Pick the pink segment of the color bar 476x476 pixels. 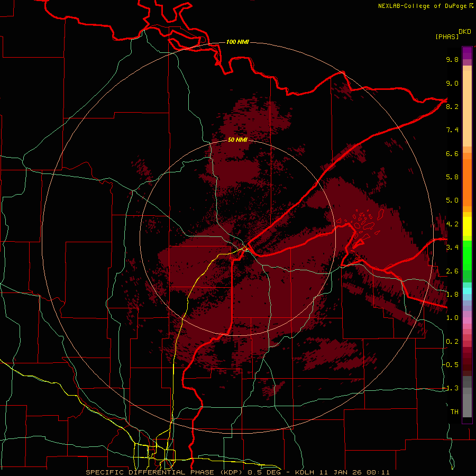tap(467, 321)
